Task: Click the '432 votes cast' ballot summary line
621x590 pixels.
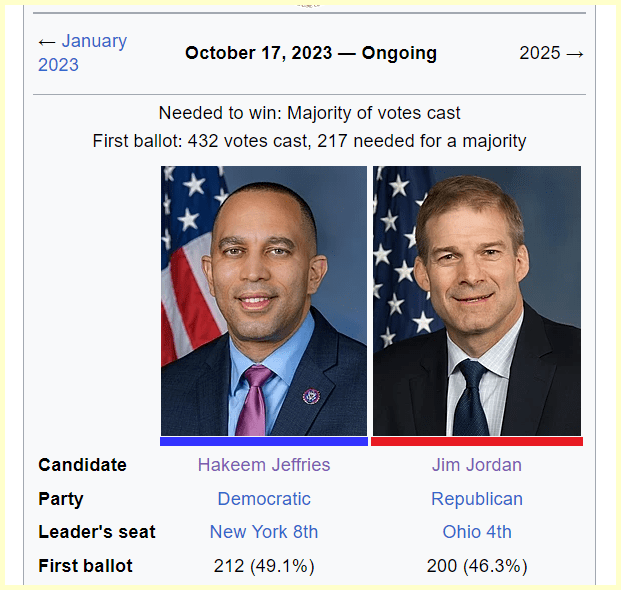Action: pyautogui.click(x=310, y=141)
